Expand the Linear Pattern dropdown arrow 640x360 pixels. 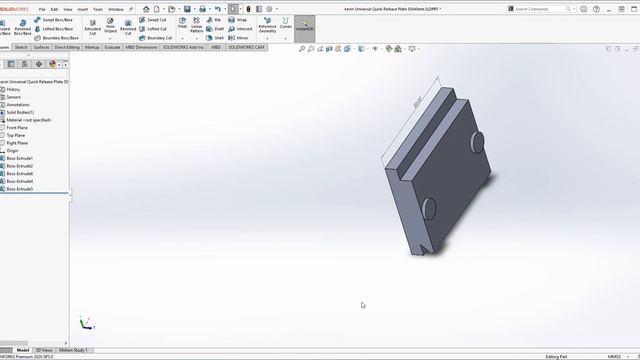[197, 39]
